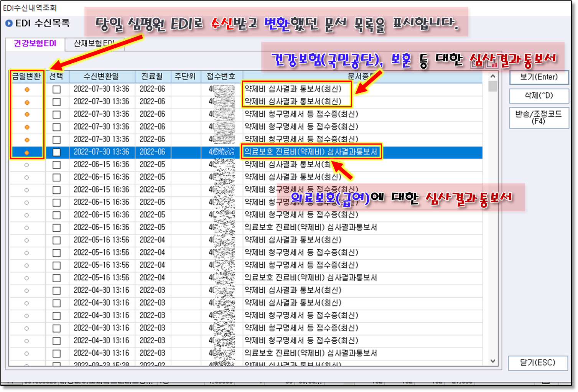
Task: Close dialog with 닫기(ESC) button
Action: (538, 363)
